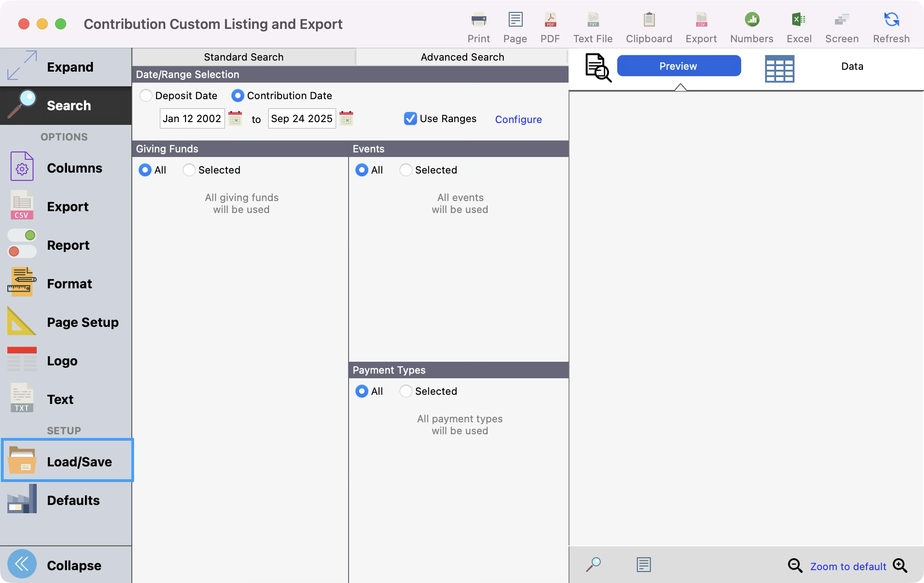Click the document preview magnifier icon
Image resolution: width=924 pixels, height=583 pixels.
(598, 67)
